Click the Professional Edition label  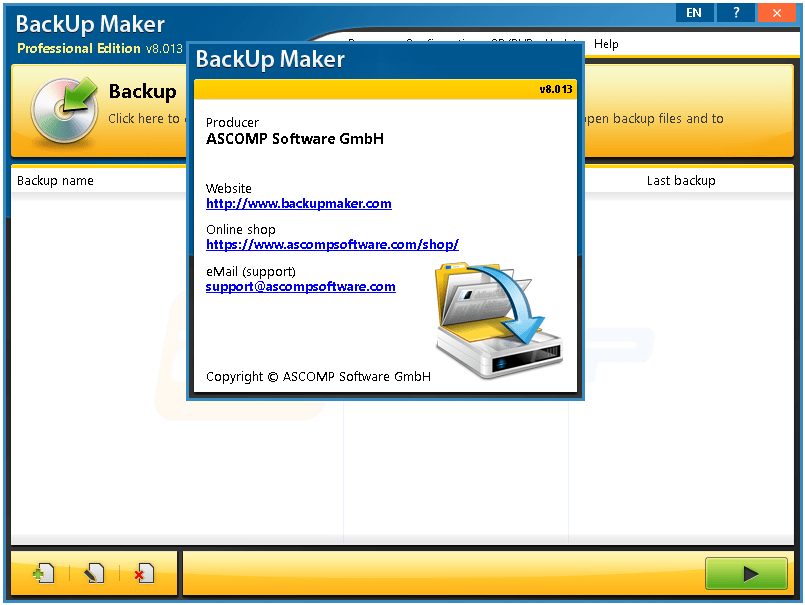[x=79, y=48]
